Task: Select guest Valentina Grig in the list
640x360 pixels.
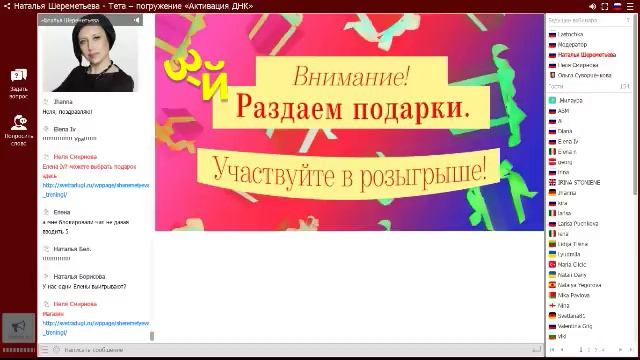Action: [575, 326]
